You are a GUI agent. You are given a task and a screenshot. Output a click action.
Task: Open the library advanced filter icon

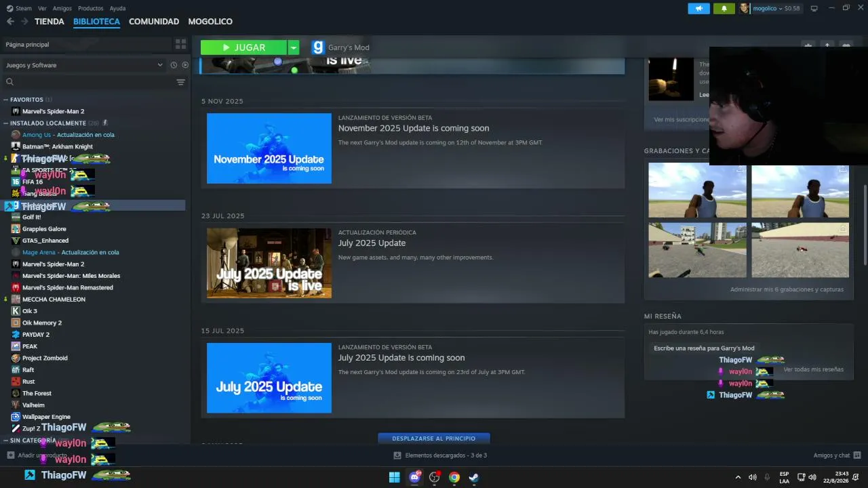(180, 82)
